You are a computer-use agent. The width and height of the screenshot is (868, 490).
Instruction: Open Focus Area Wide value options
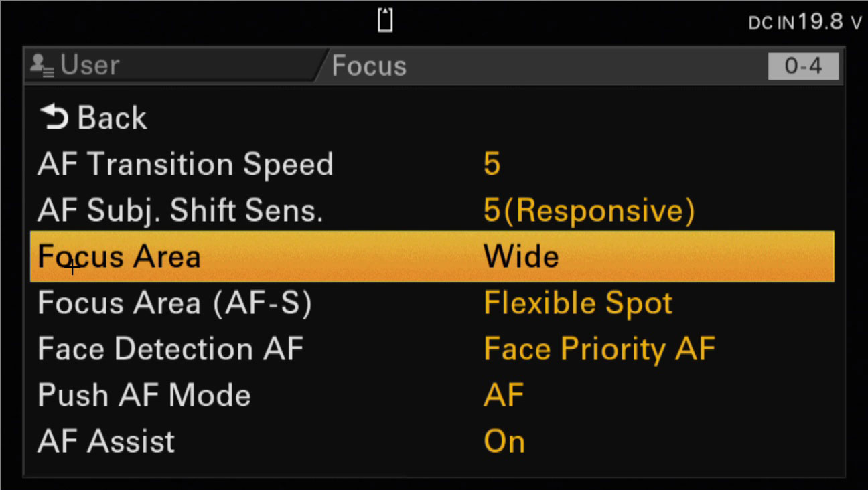(x=521, y=256)
